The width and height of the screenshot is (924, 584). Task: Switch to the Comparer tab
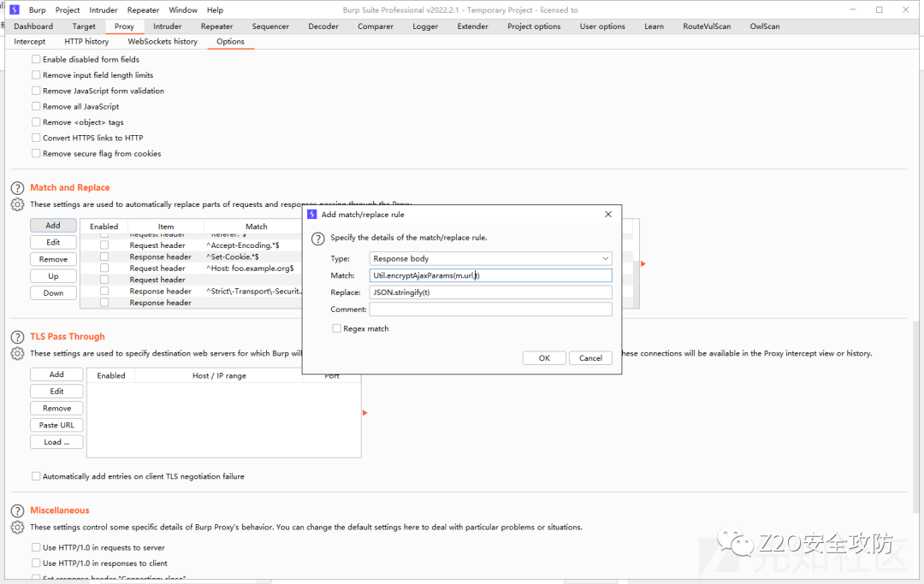pyautogui.click(x=376, y=27)
